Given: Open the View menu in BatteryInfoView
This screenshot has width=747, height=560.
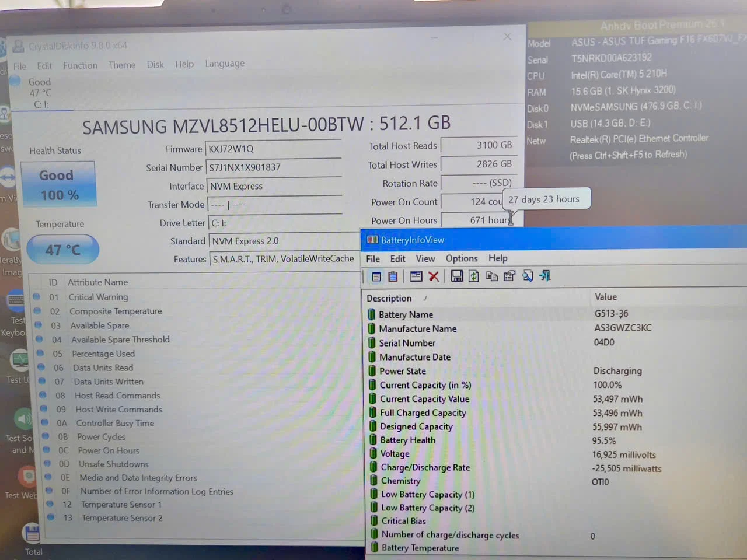Looking at the screenshot, I should 425,258.
